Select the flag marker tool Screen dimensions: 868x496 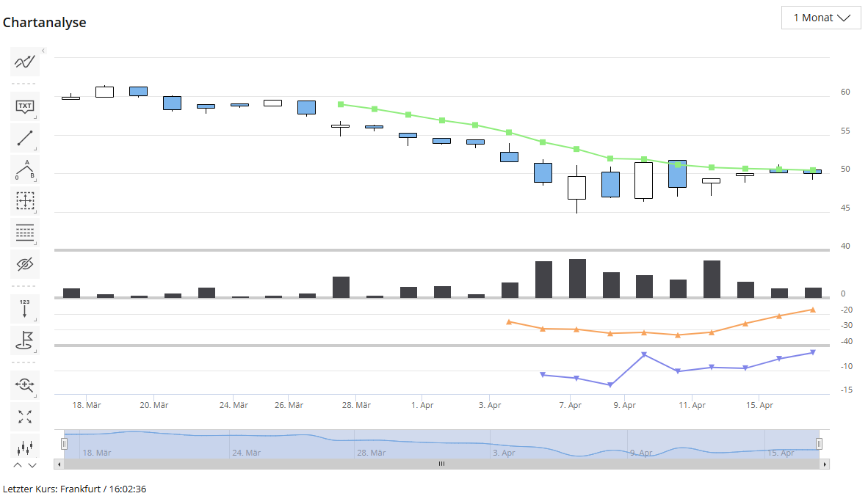coord(25,340)
